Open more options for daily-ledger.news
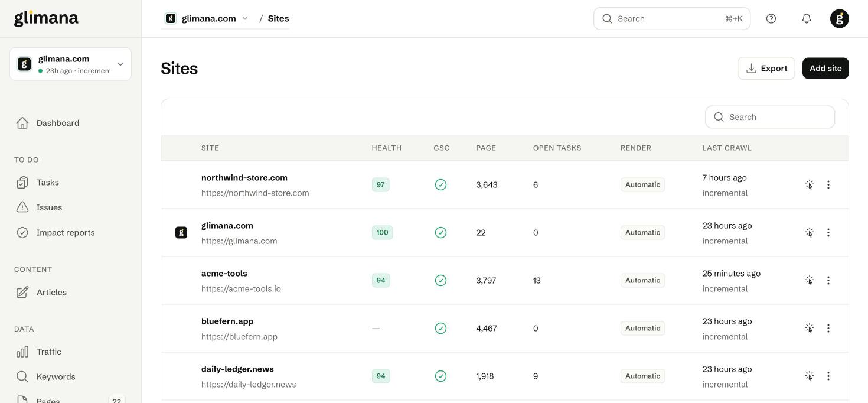This screenshot has height=403, width=868. point(828,376)
